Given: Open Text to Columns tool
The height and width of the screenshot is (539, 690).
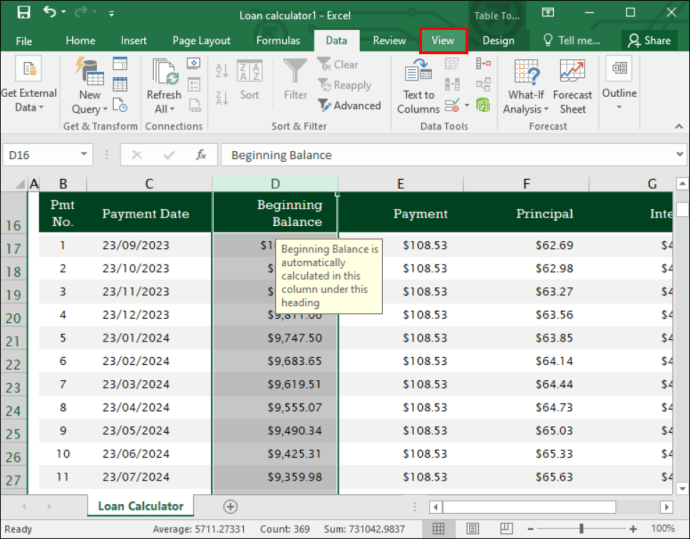Looking at the screenshot, I should pyautogui.click(x=418, y=86).
